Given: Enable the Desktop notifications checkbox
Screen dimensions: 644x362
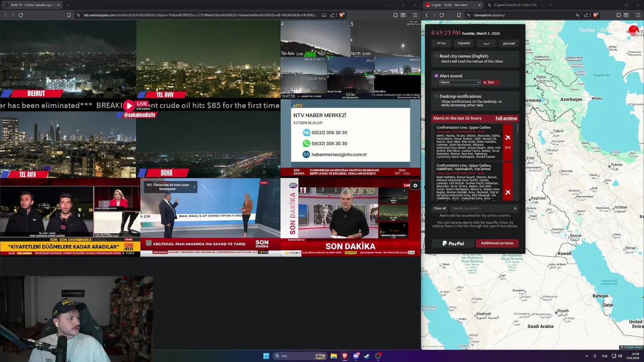Looking at the screenshot, I should [x=436, y=96].
